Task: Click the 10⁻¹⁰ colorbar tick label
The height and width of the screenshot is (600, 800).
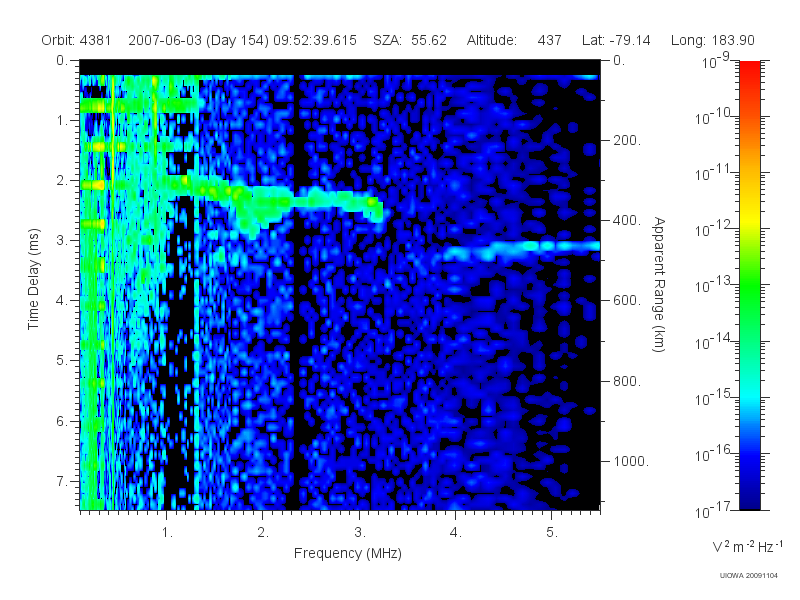Action: 714,117
